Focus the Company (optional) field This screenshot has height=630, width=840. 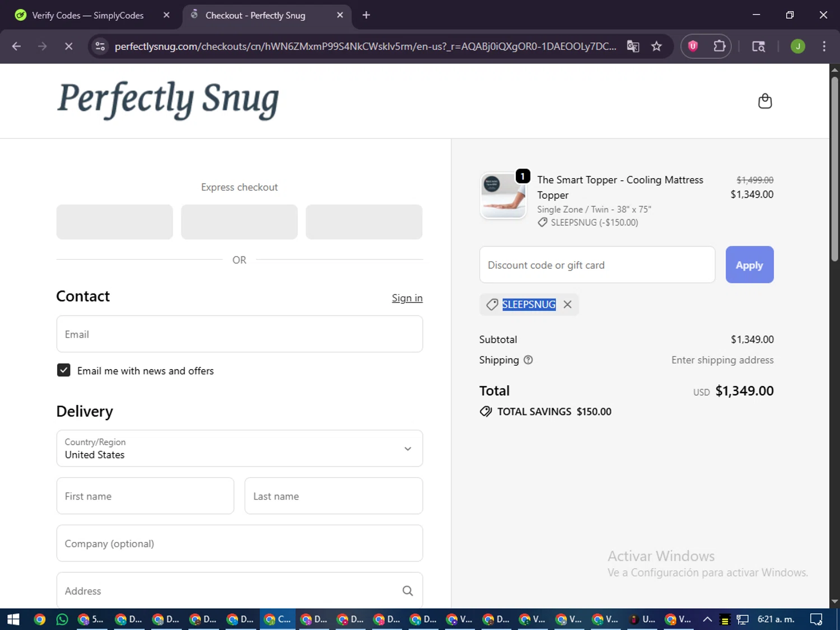click(240, 543)
